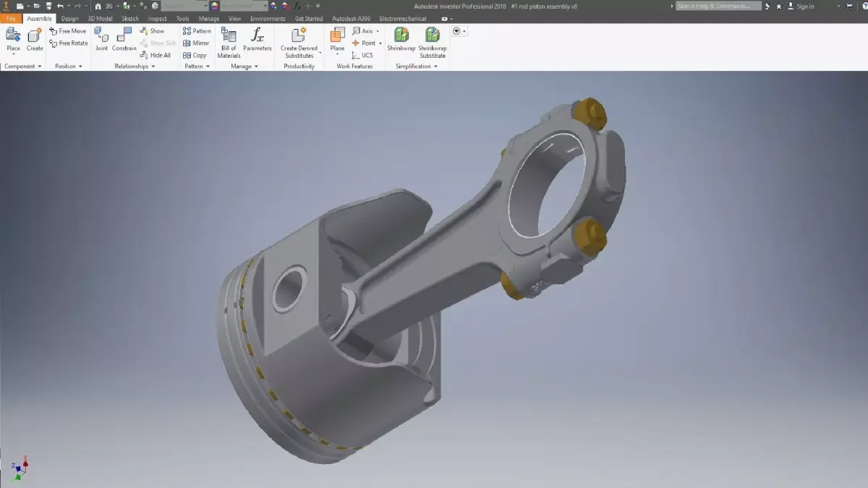Open the Bill of Materials

coord(229,43)
